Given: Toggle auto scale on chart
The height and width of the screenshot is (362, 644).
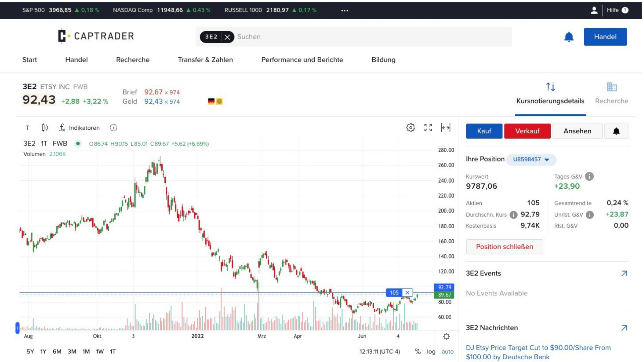Looking at the screenshot, I should (x=447, y=352).
